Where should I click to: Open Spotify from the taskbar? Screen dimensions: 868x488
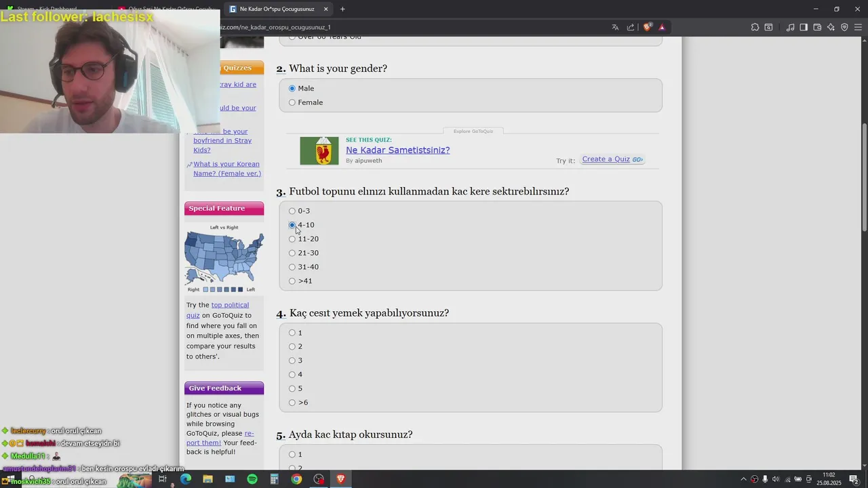252,479
